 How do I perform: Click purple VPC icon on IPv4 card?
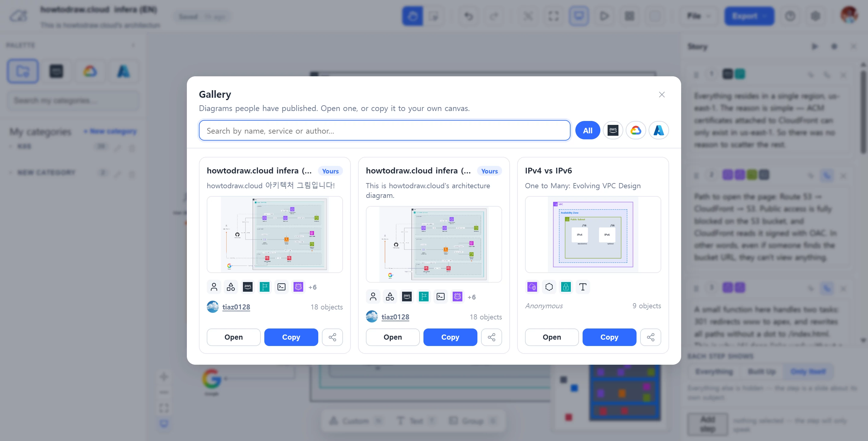[532, 287]
